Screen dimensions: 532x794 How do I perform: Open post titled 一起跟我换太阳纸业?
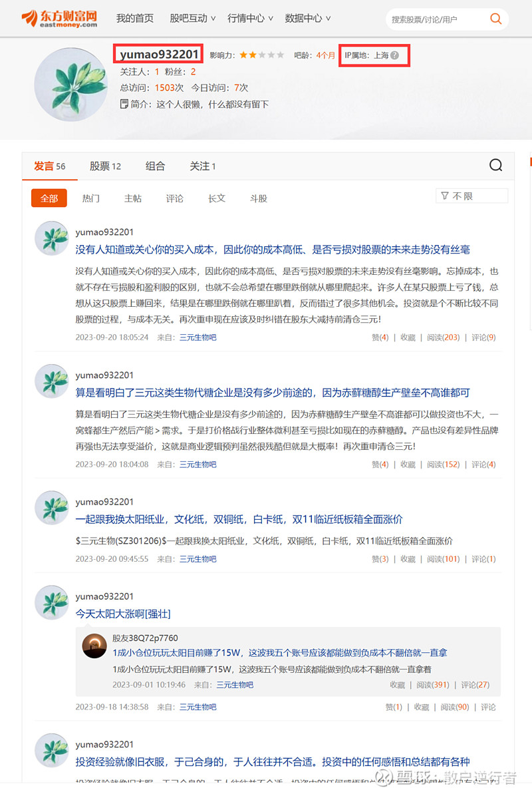click(x=239, y=519)
